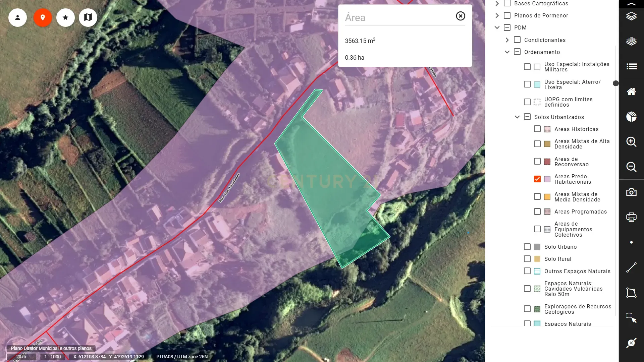The height and width of the screenshot is (362, 644).
Task: Click the map view button
Action: click(88, 17)
